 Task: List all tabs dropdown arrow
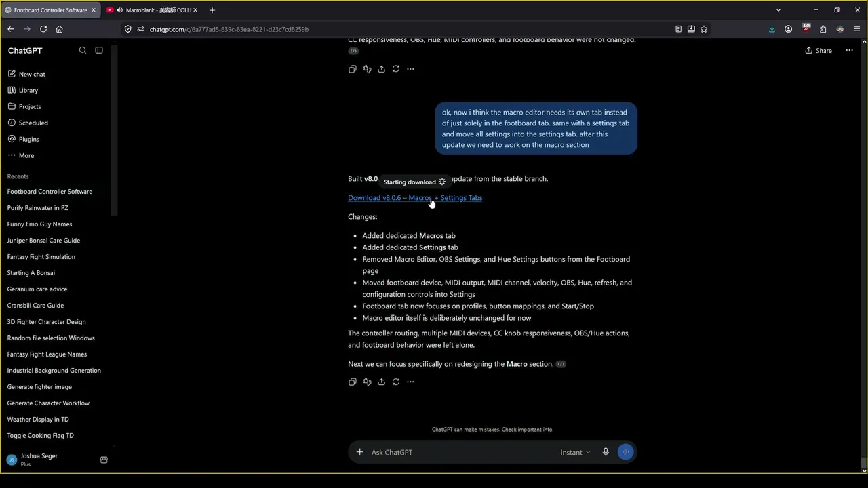coord(778,10)
